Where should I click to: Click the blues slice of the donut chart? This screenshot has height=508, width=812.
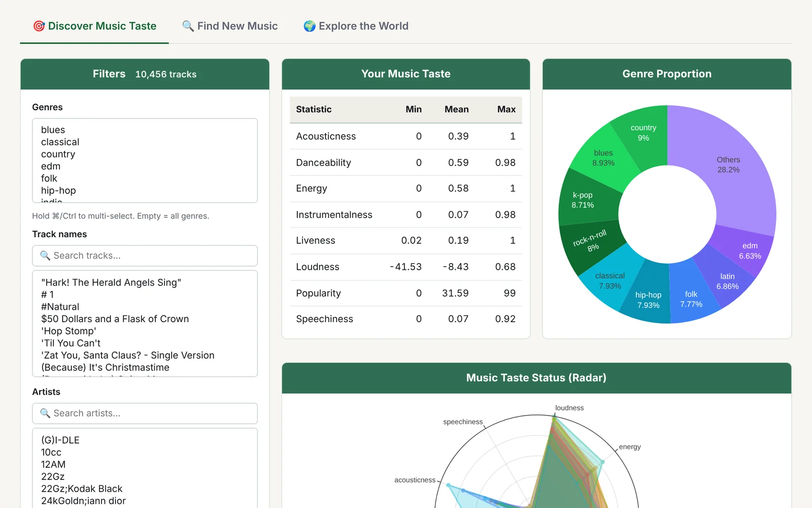point(604,157)
